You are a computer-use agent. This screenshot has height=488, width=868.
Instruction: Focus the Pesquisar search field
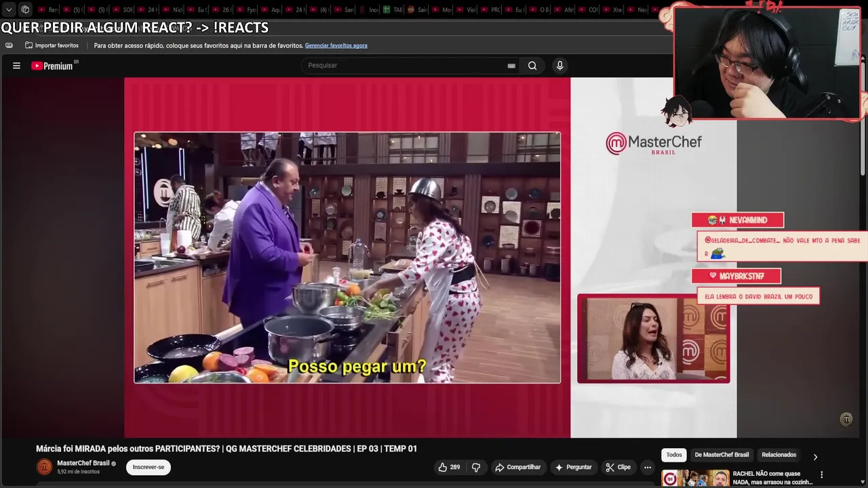click(x=410, y=66)
